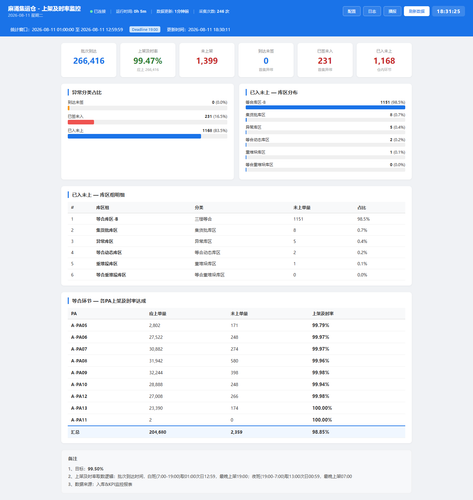
Task: Click the blue 1168 (83.5%) progress bar
Action: click(x=134, y=136)
